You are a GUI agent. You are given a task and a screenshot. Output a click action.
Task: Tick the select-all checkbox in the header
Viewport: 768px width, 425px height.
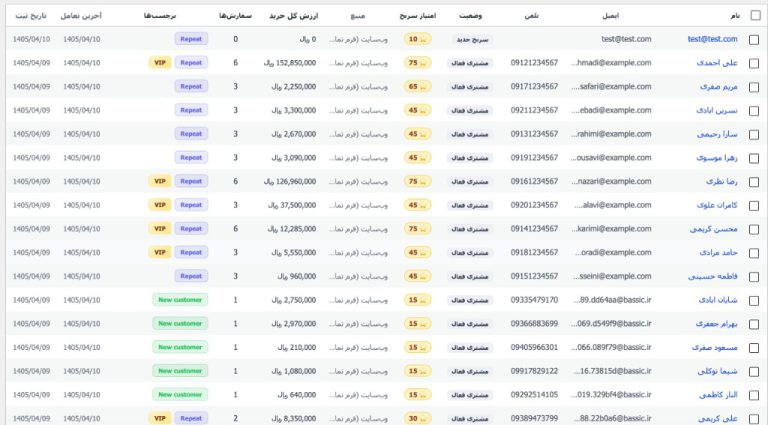coord(755,16)
